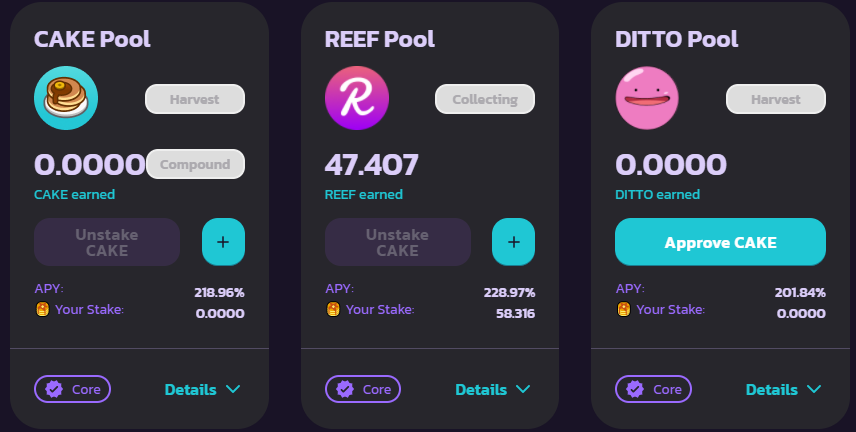Click Unstake CAKE in the CAKE Pool
This screenshot has height=432, width=856.
click(x=107, y=242)
